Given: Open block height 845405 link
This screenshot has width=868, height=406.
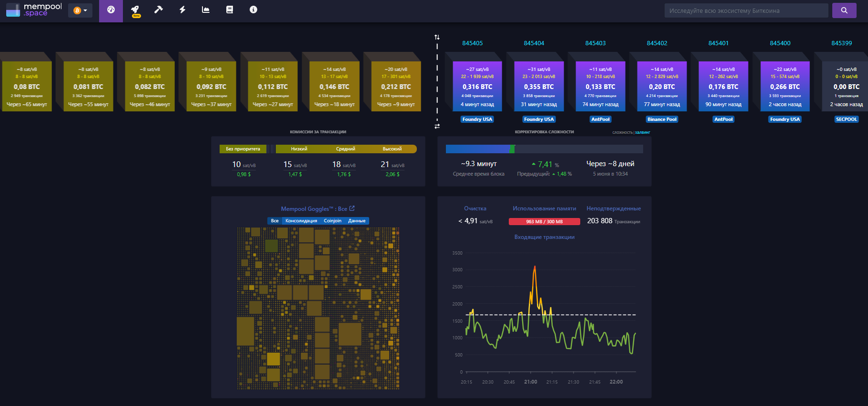Looking at the screenshot, I should click(x=473, y=43).
